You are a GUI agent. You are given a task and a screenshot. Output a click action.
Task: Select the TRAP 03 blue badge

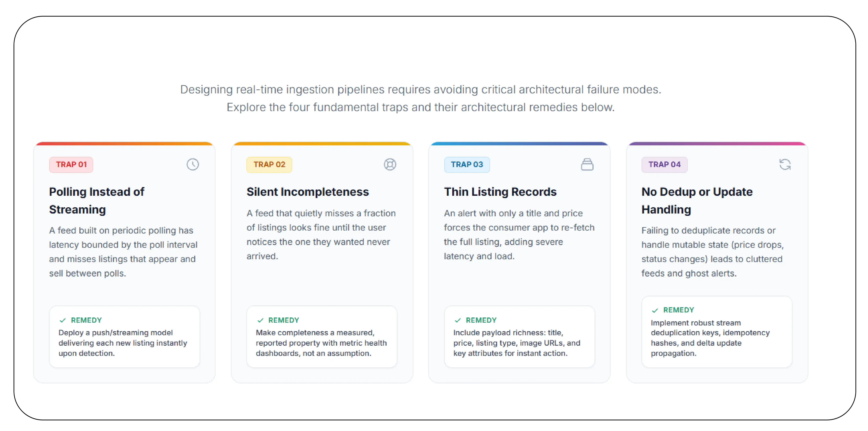(467, 164)
